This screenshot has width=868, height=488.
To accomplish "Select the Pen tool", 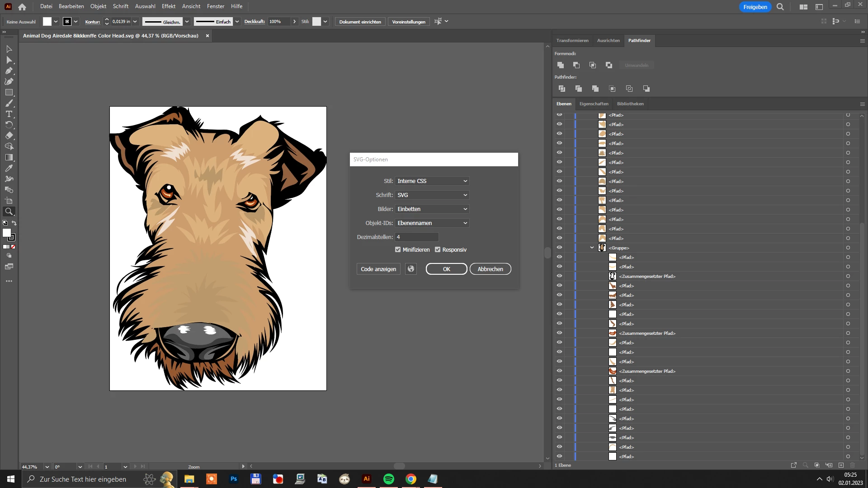I will pos(9,70).
